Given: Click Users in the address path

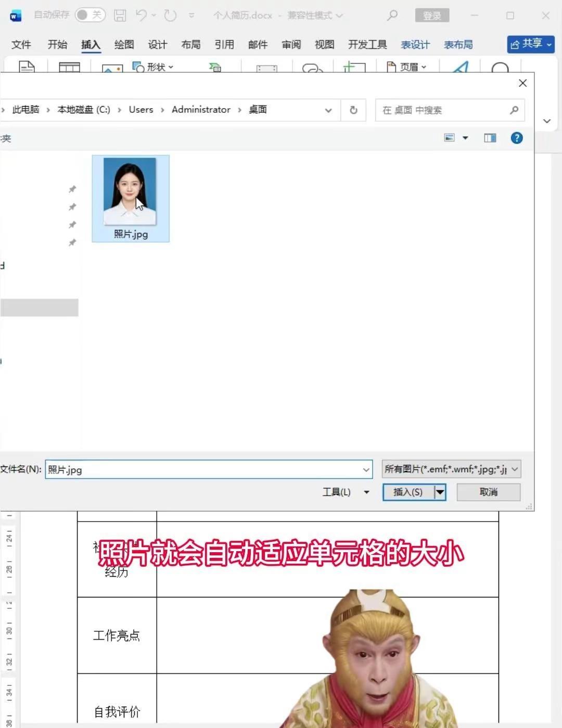Looking at the screenshot, I should click(141, 110).
